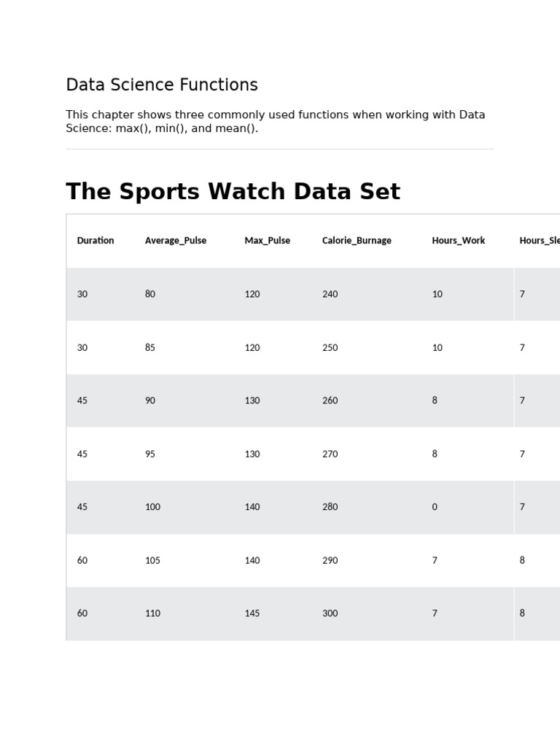Click the Calorie_Burnage cell showing 270
This screenshot has height=747, width=560.
[330, 454]
